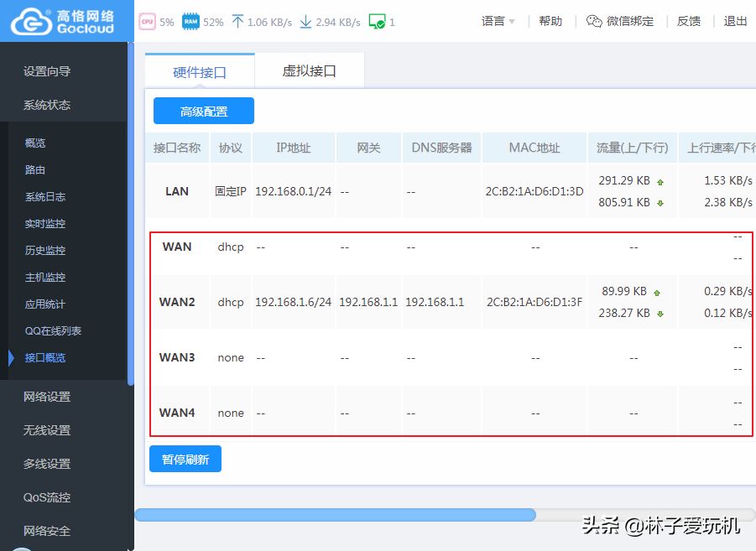Click the WeChat binding icon
Image resolution: width=756 pixels, height=551 pixels.
594,22
